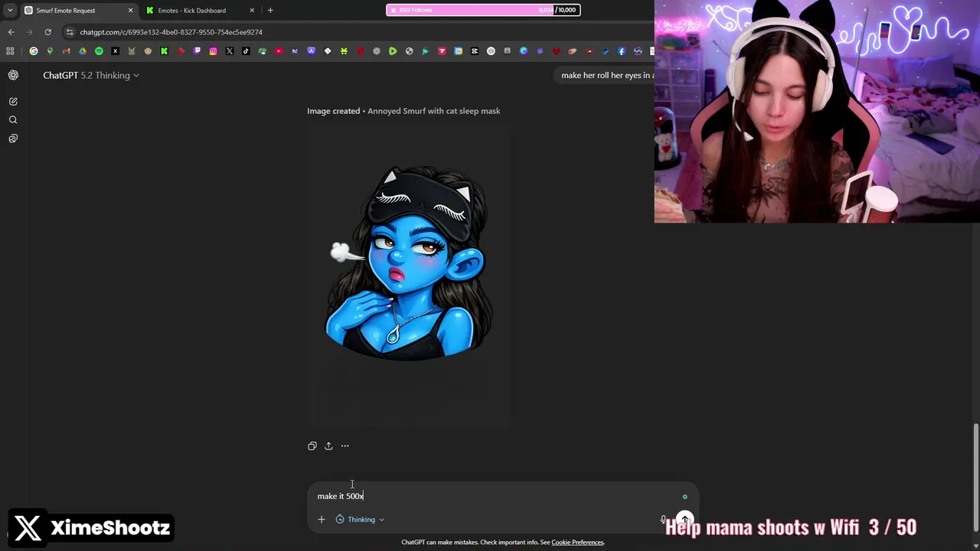Click the 'make her roll her eyes' message
The width and height of the screenshot is (980, 551).
pos(606,75)
